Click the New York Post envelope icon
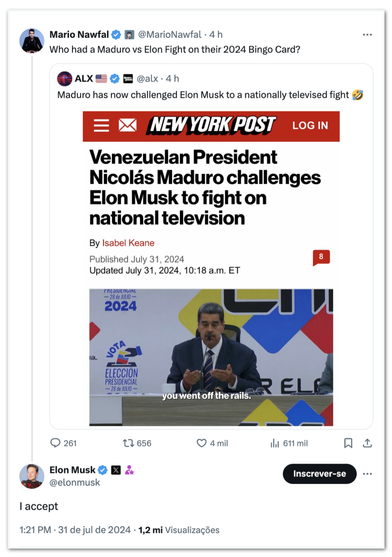The width and height of the screenshot is (392, 557). pos(128,125)
